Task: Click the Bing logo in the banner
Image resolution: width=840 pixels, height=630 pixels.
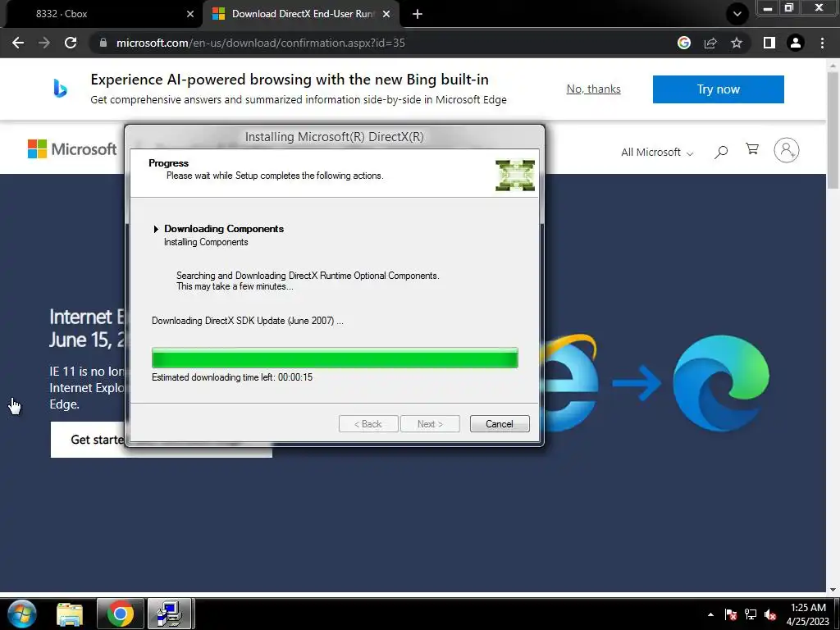Action: pyautogui.click(x=60, y=89)
